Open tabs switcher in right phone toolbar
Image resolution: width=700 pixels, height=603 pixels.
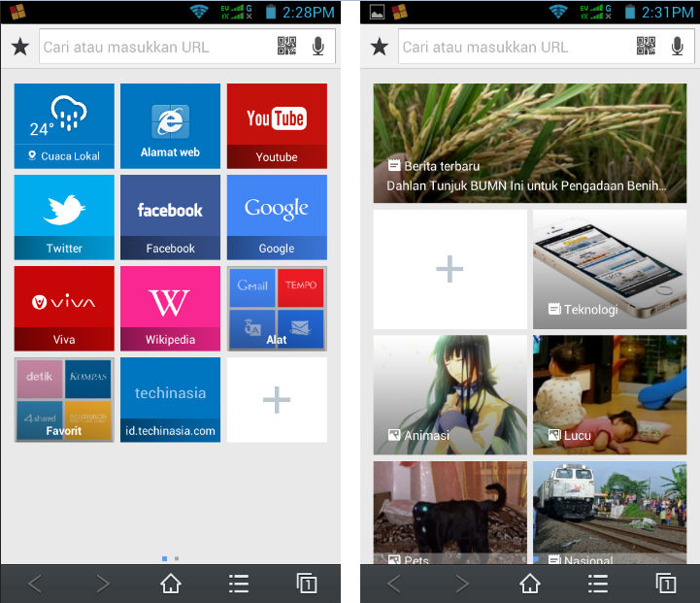666,584
